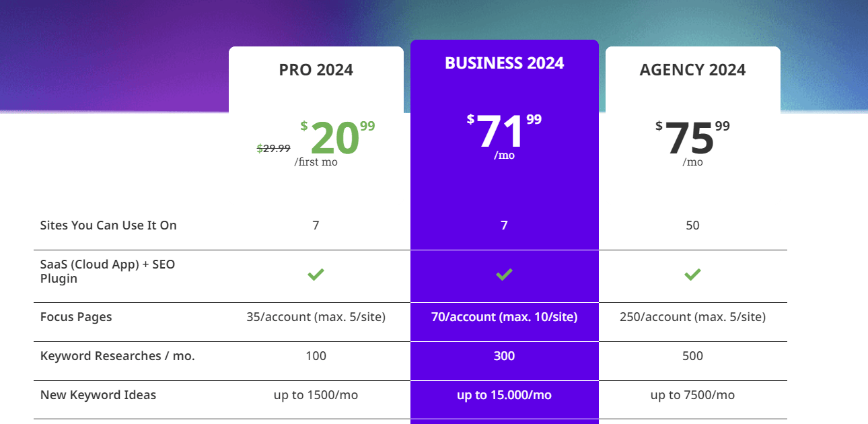The height and width of the screenshot is (424, 868).
Task: Select the BUSINESS 2024 plan heading
Action: (504, 63)
